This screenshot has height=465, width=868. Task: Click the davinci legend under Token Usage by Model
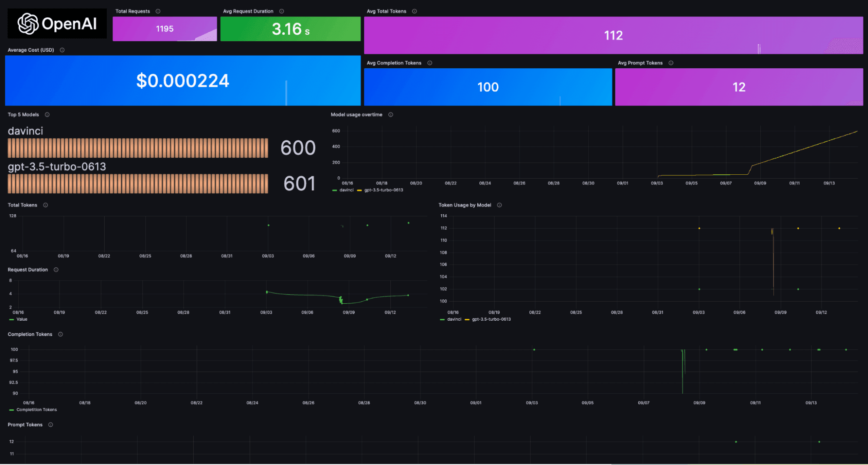point(453,319)
